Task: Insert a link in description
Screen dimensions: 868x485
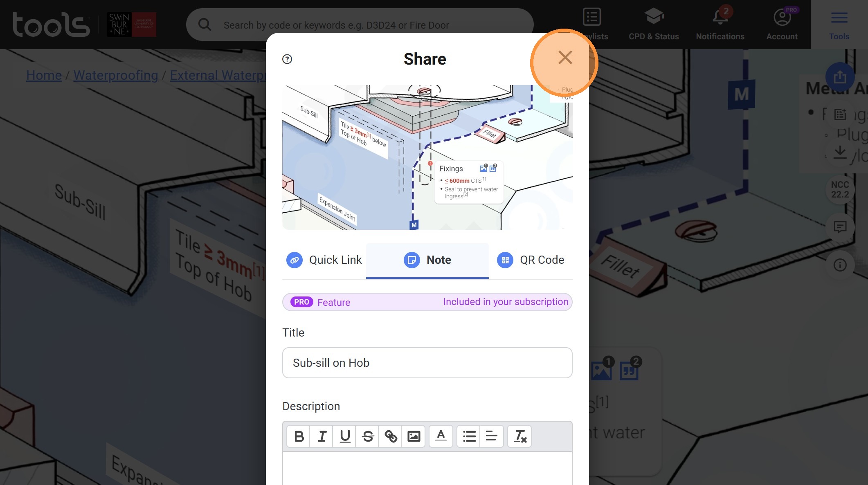Action: tap(391, 436)
